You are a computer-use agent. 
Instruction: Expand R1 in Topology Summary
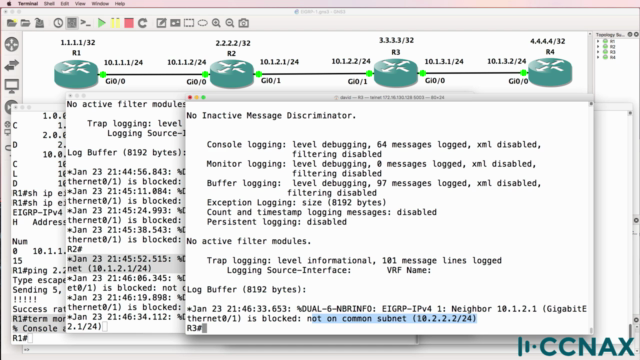[x=598, y=41]
